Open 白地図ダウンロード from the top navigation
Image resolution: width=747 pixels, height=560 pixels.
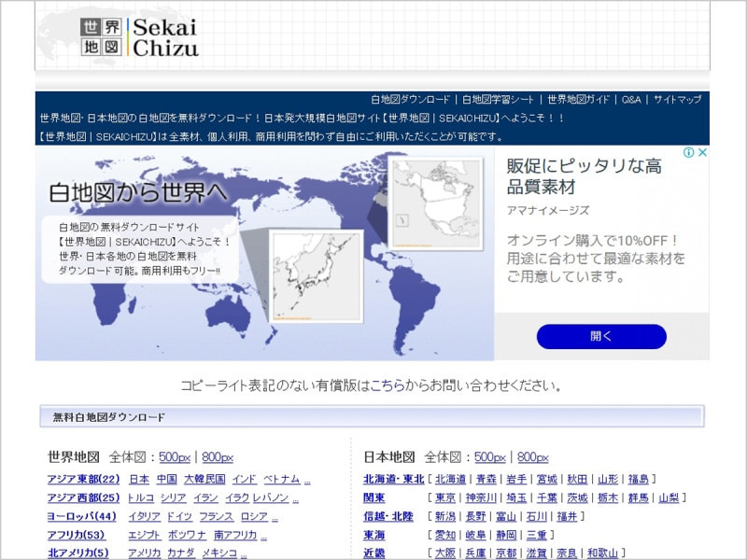point(411,99)
